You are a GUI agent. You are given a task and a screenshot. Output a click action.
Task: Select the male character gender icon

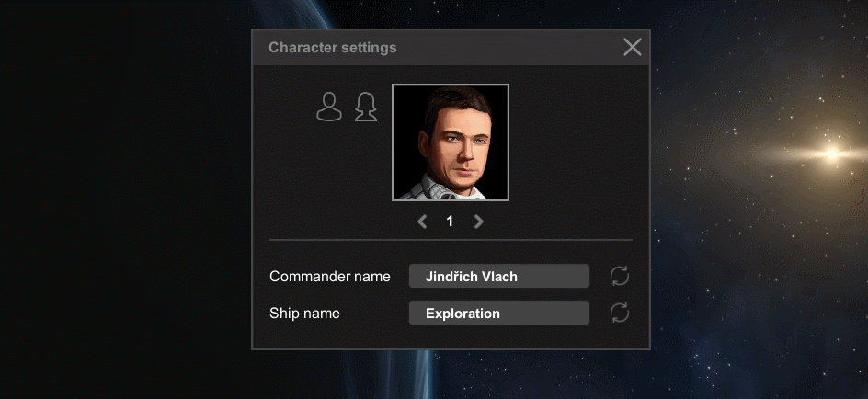pyautogui.click(x=328, y=108)
